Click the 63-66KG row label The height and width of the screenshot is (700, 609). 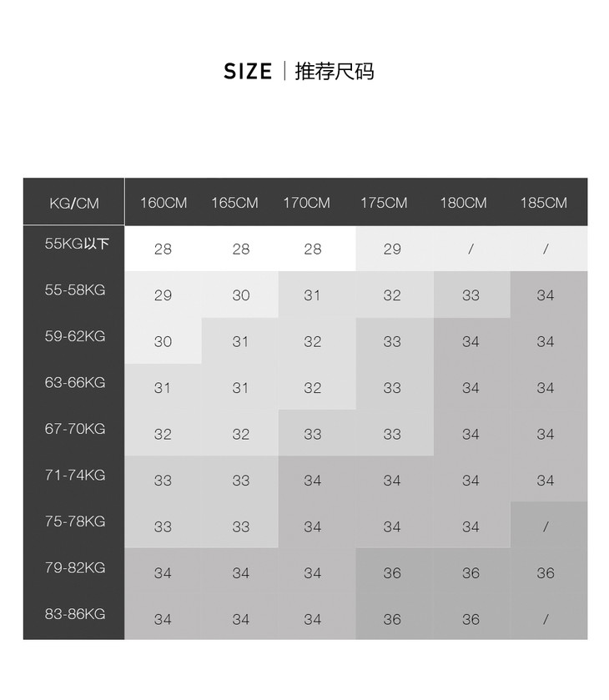point(75,383)
